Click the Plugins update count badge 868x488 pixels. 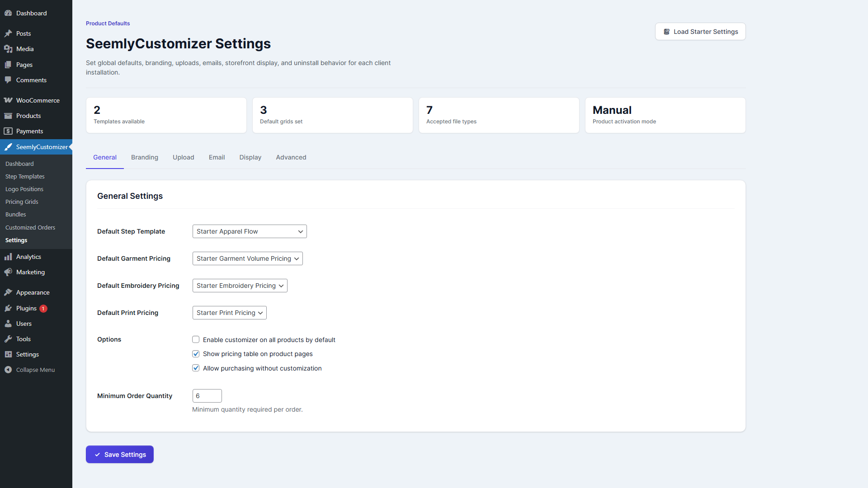tap(43, 309)
